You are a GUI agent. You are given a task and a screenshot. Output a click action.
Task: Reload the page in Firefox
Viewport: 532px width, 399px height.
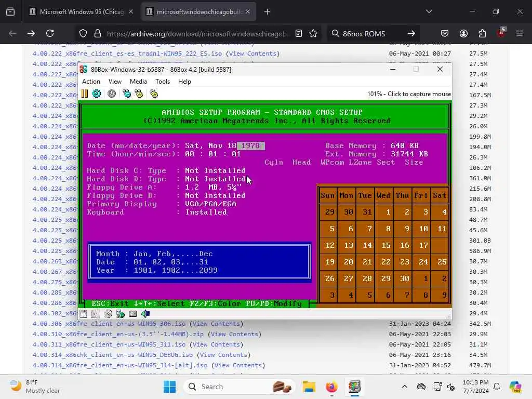tap(50, 33)
